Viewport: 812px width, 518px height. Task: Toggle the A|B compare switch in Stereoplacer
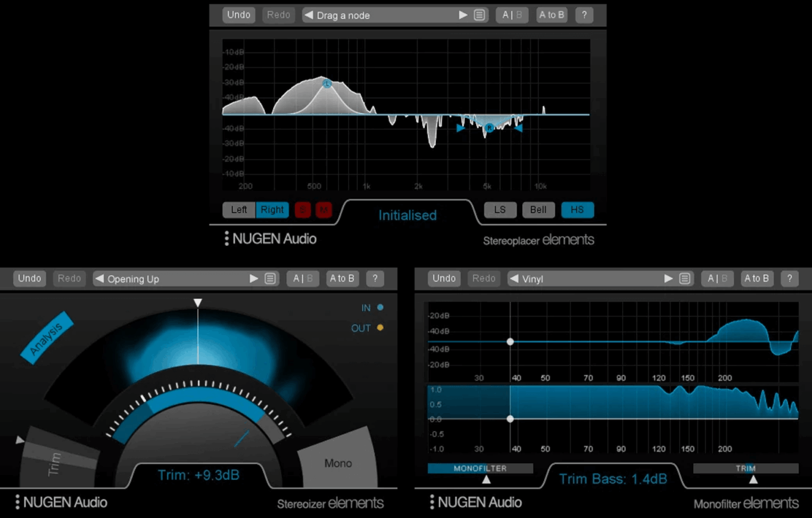coord(512,15)
